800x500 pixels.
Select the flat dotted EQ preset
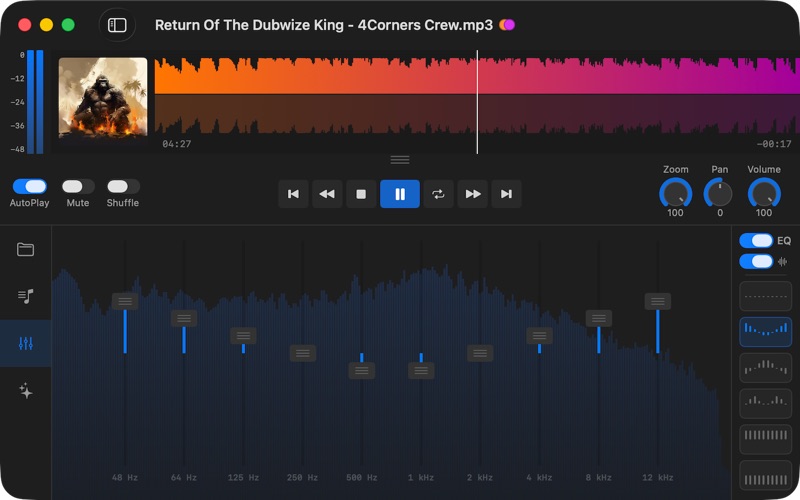coord(765,296)
